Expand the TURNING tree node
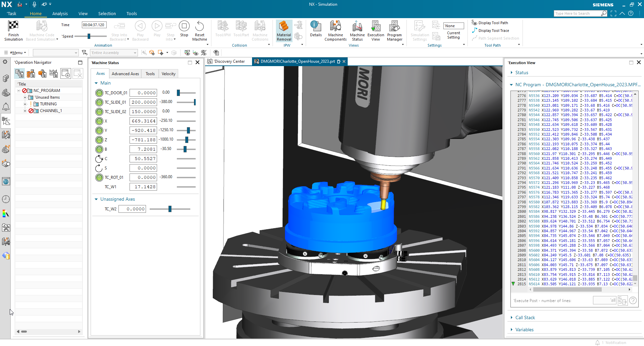Viewport: 644px width, 346px height. tap(25, 104)
